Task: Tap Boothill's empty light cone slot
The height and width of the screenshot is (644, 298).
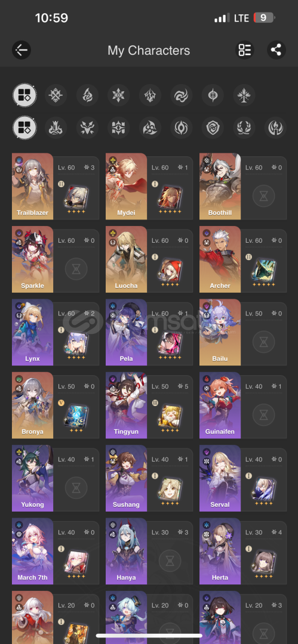Action: coord(264,196)
